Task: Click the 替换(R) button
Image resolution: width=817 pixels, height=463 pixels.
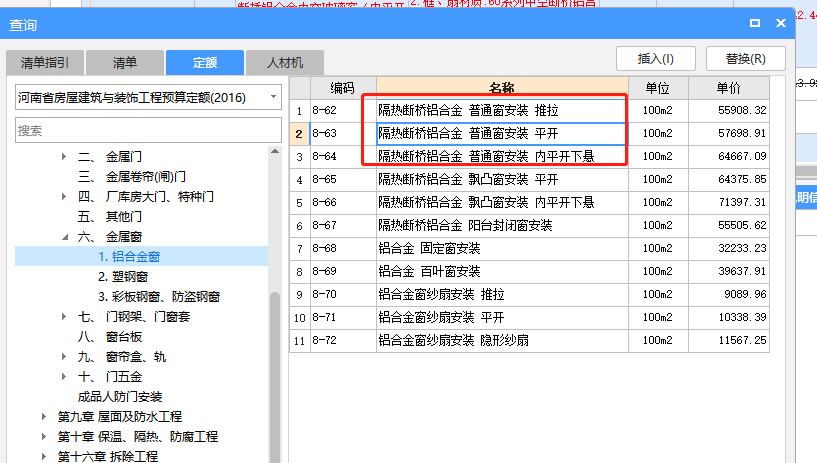Action: [x=746, y=59]
